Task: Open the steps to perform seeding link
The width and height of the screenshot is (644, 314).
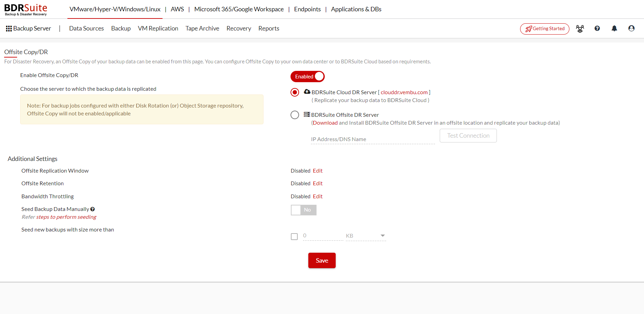Action: tap(66, 217)
